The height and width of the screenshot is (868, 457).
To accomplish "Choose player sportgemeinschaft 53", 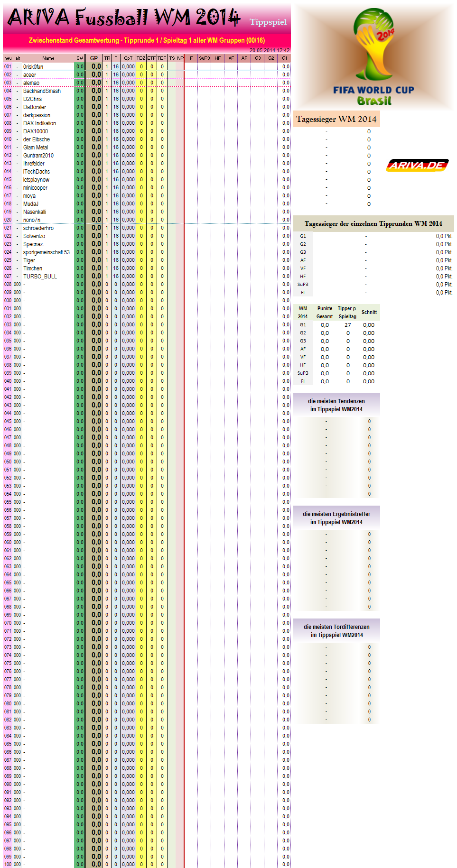I will coord(46,252).
